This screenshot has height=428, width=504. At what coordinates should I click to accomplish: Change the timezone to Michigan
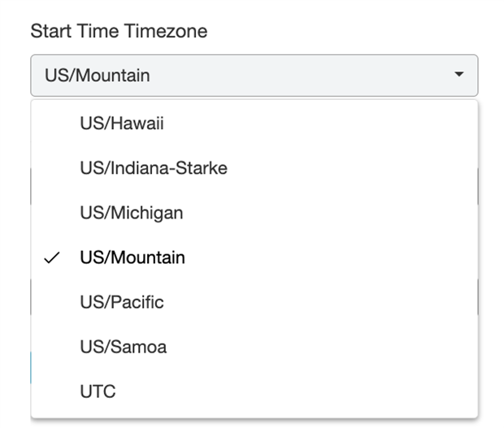[131, 214]
